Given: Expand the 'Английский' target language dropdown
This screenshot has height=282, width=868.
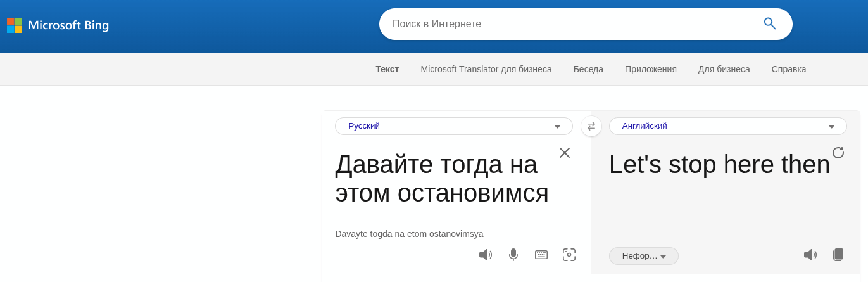Looking at the screenshot, I should click(728, 126).
